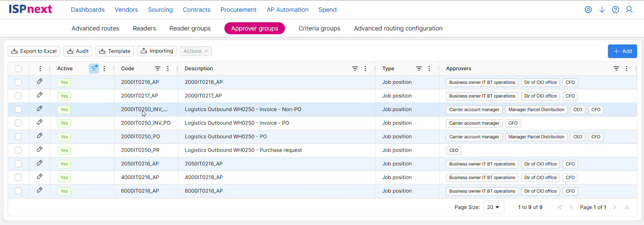Open the Code column filter icon
The image size is (644, 225).
(158, 69)
